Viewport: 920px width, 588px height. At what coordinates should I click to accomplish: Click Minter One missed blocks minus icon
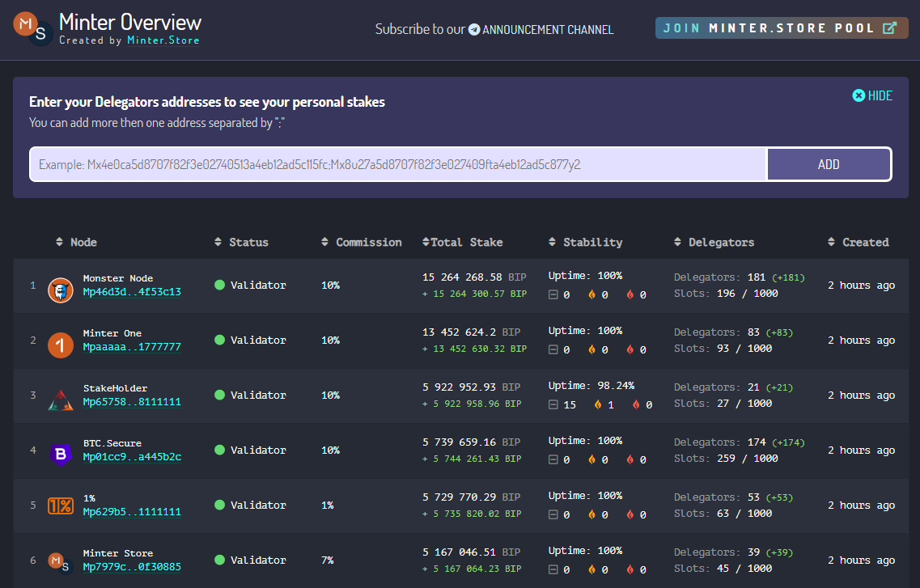pos(553,349)
